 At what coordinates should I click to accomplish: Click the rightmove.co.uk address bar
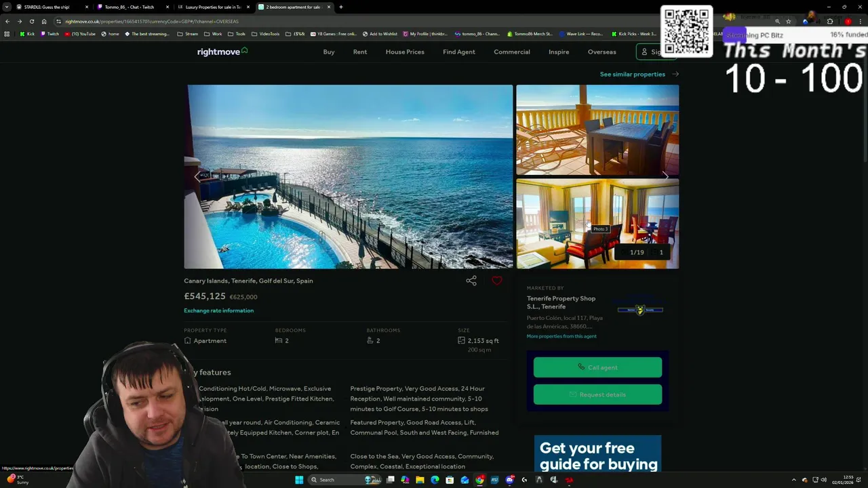coord(407,21)
